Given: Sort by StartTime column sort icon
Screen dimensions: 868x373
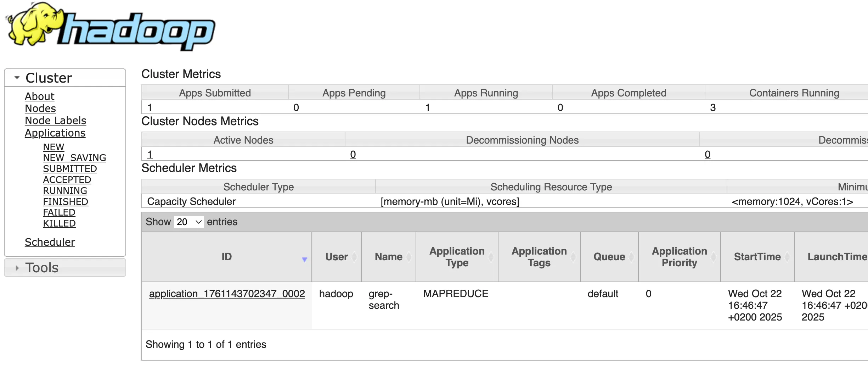Looking at the screenshot, I should (787, 257).
